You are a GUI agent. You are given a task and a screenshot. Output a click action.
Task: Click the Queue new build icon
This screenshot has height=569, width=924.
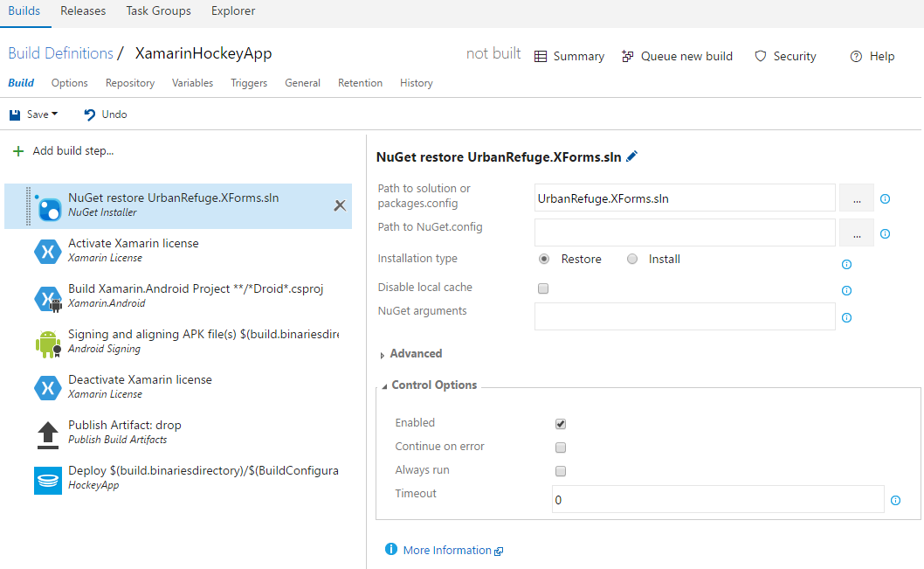click(628, 56)
